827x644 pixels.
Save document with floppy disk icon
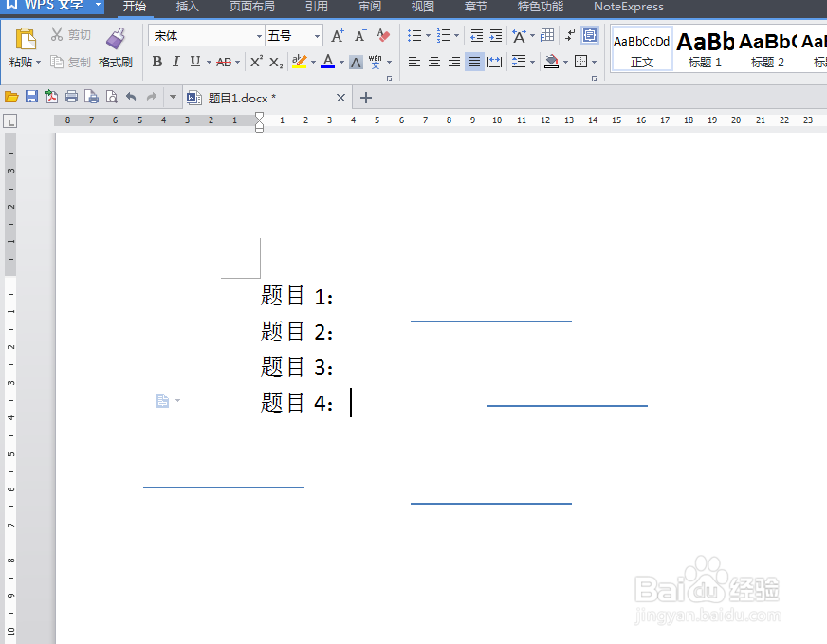[31, 97]
